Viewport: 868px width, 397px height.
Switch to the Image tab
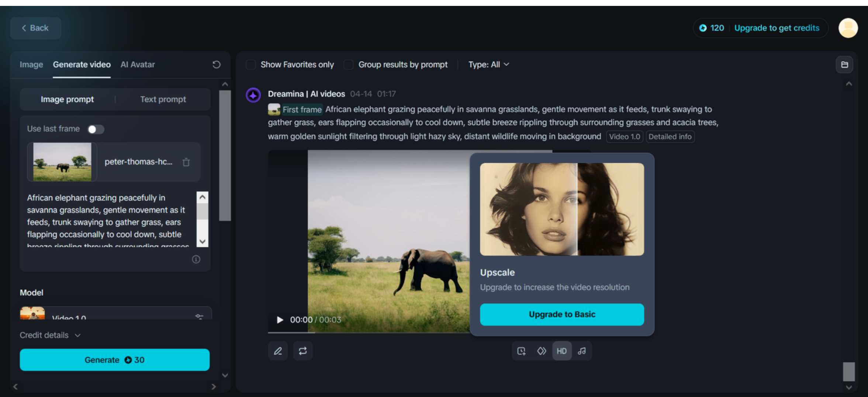[31, 65]
